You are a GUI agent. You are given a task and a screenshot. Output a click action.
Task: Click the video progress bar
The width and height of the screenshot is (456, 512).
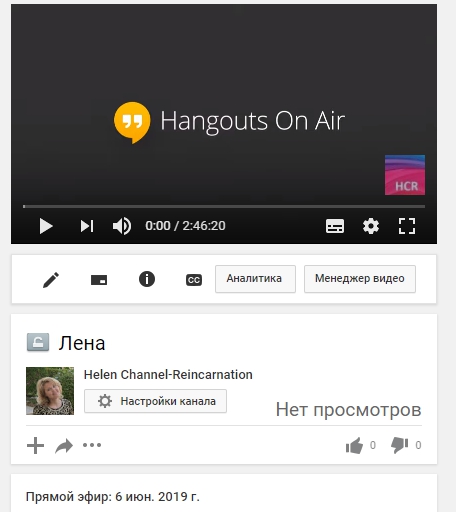pyautogui.click(x=224, y=207)
